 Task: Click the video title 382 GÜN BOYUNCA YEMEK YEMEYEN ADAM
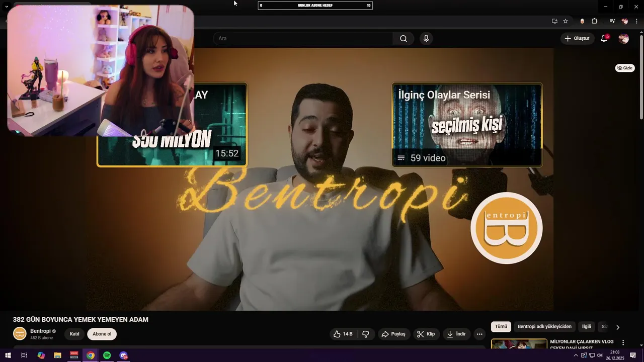click(80, 320)
